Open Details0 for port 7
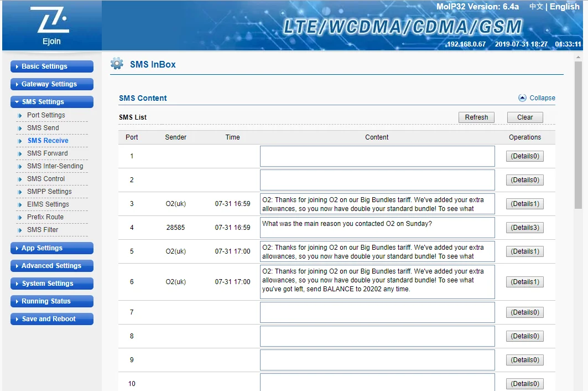Viewport: 588px width, 391px height. click(x=524, y=312)
